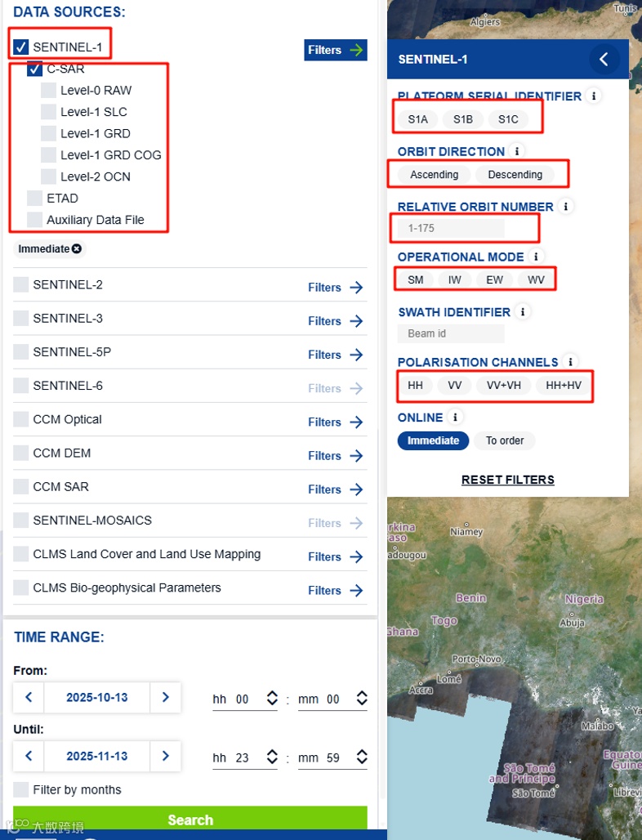Collapse the SENTINEL-1 filter panel back arrow

(x=604, y=59)
